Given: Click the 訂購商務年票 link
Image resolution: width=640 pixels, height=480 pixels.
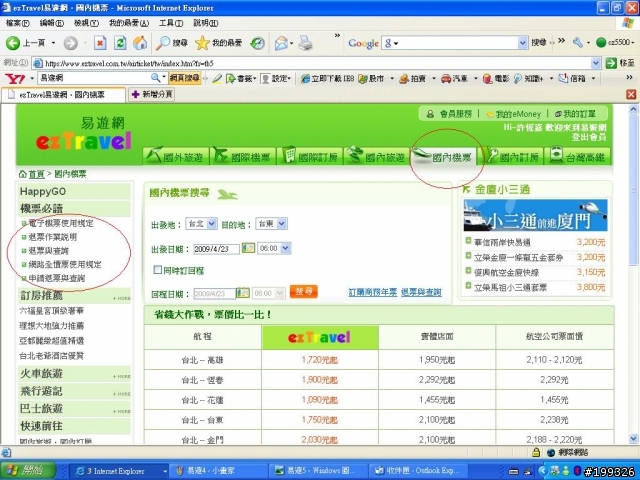Looking at the screenshot, I should 373,292.
